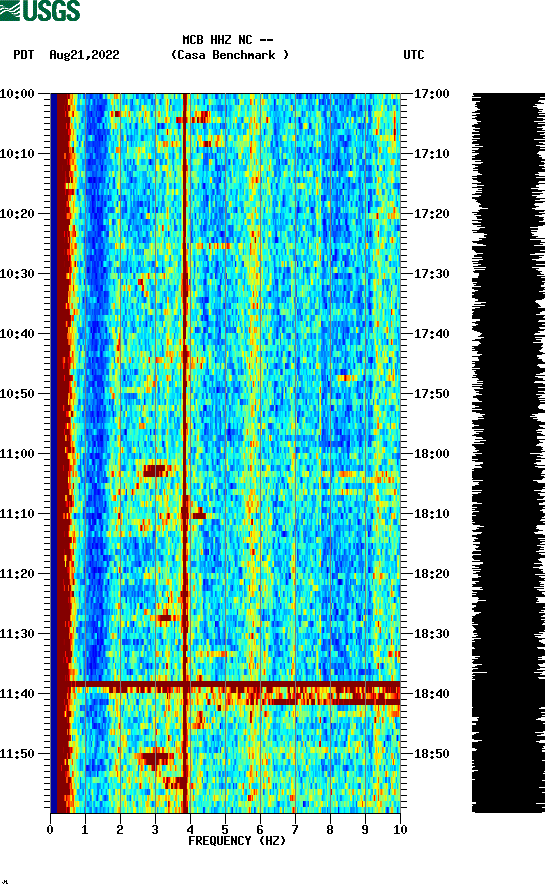
Task: Click the 8 Hz frequency tick label
Action: [330, 830]
